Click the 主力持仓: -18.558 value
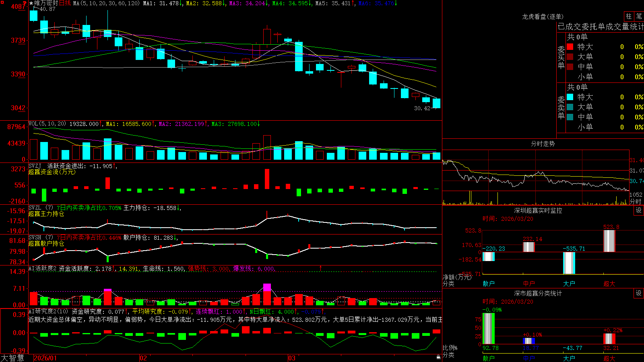The height and width of the screenshot is (362, 644). tap(150, 208)
